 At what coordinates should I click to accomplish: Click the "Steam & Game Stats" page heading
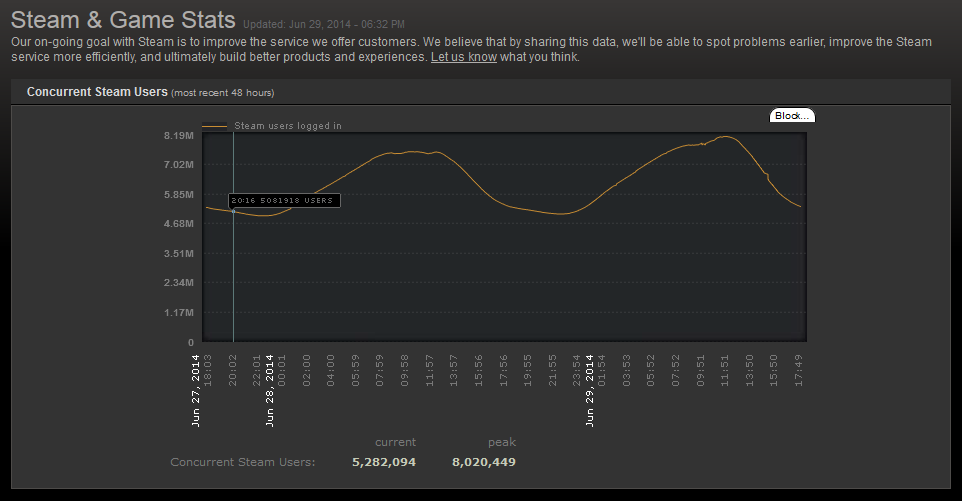click(x=123, y=19)
